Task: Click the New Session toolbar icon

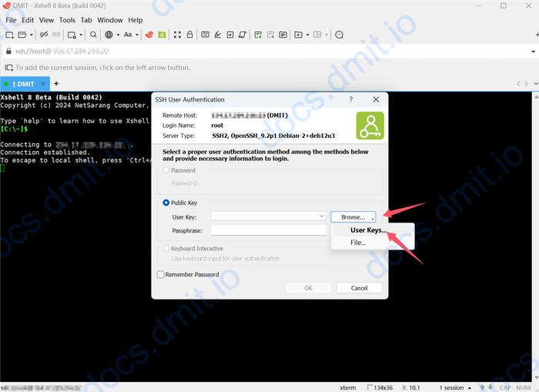Action: coord(10,35)
